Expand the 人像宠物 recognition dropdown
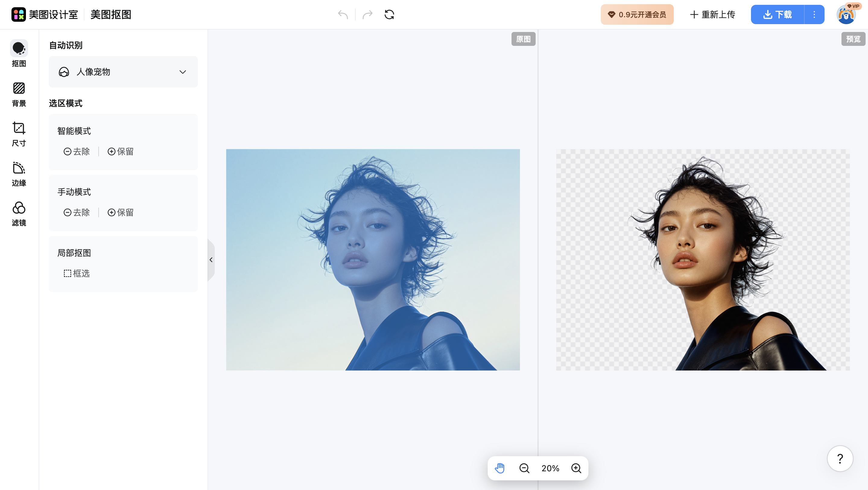This screenshot has width=868, height=490. [x=123, y=72]
